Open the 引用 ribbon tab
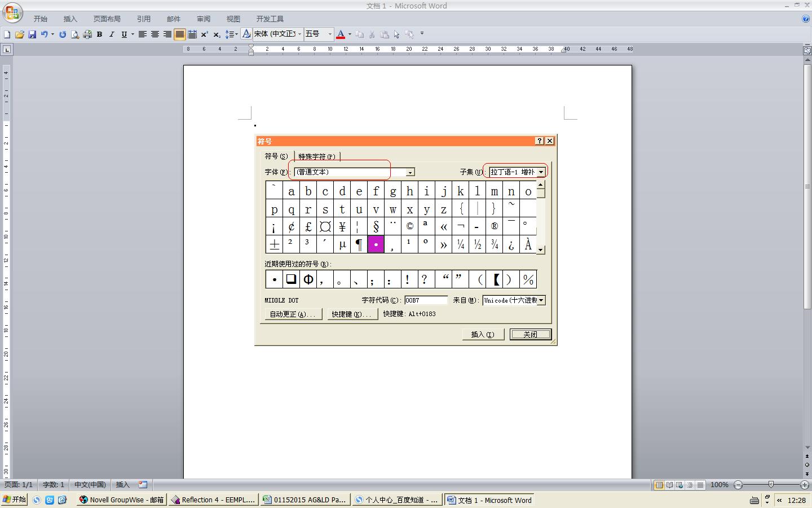 coord(144,19)
